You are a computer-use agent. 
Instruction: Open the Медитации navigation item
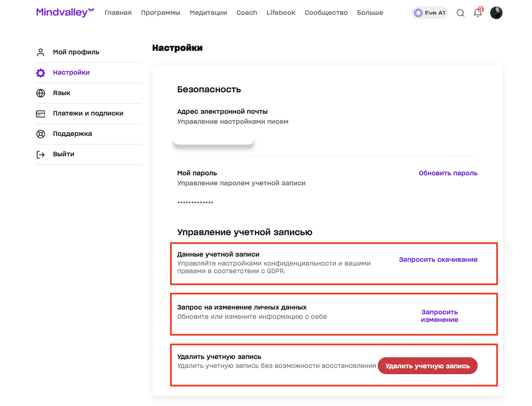pyautogui.click(x=208, y=13)
